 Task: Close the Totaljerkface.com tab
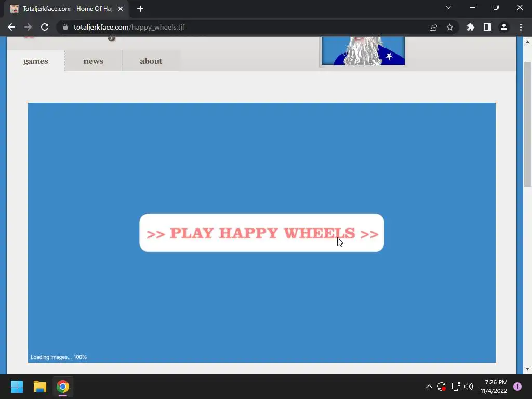[121, 9]
